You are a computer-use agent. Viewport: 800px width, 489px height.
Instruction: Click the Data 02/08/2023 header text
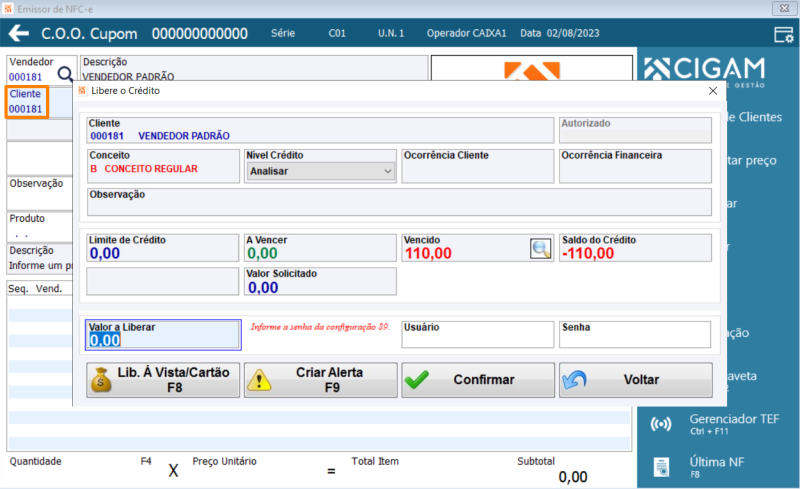coord(560,33)
